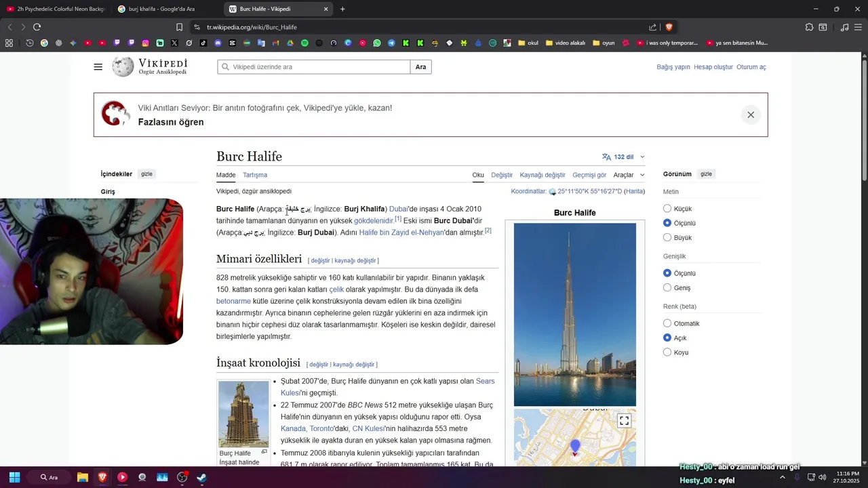Open the Instagram bookmark icon

(145, 43)
